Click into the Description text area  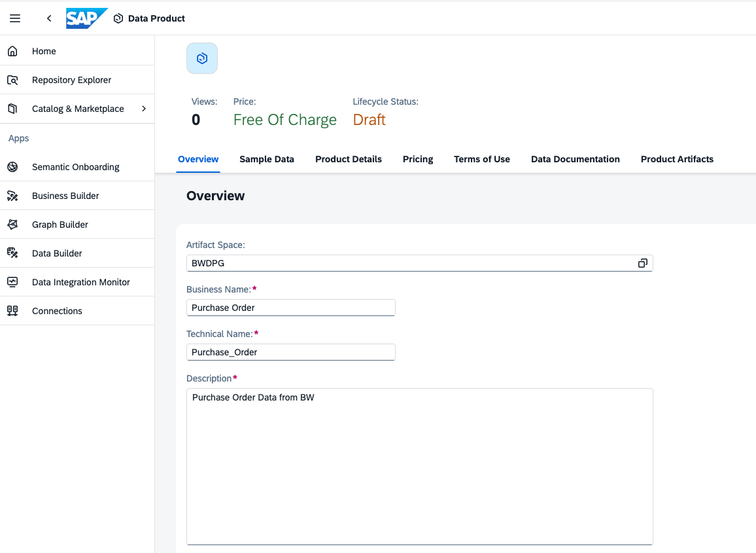(x=419, y=466)
